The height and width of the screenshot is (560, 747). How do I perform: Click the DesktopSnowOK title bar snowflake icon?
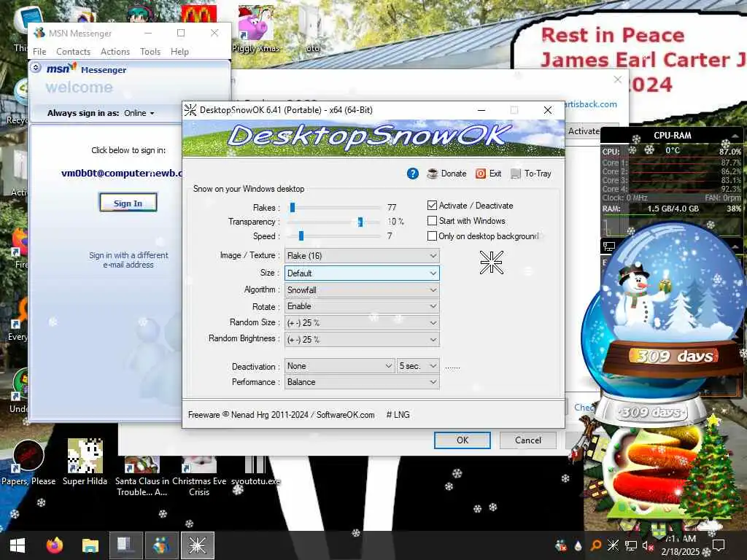[190, 110]
